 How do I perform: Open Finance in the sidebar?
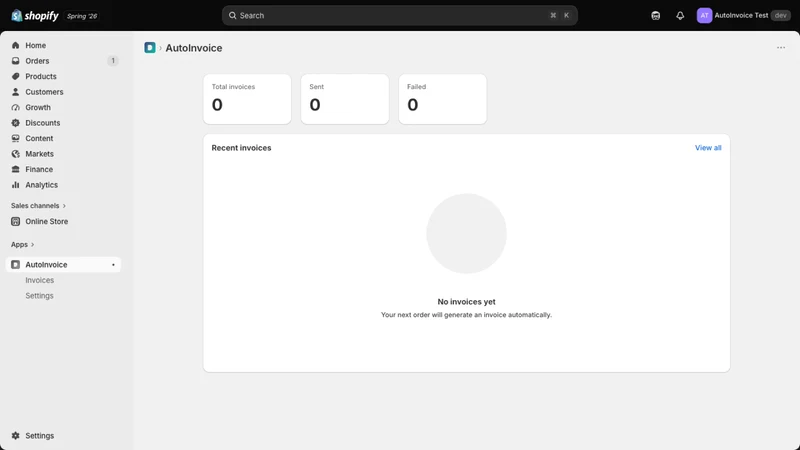[x=63, y=169]
